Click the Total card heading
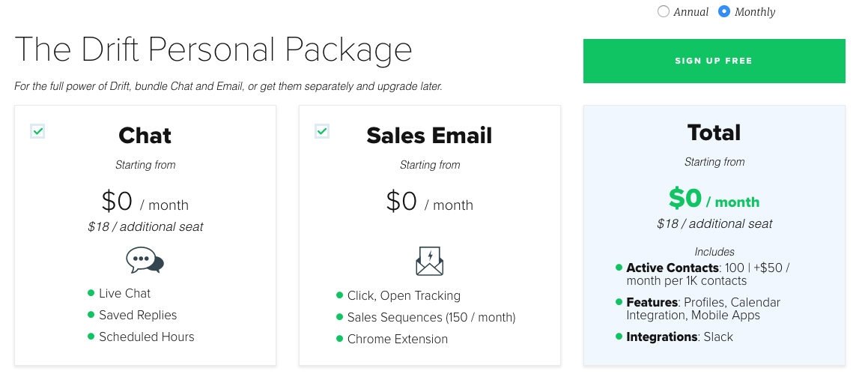 coord(714,133)
